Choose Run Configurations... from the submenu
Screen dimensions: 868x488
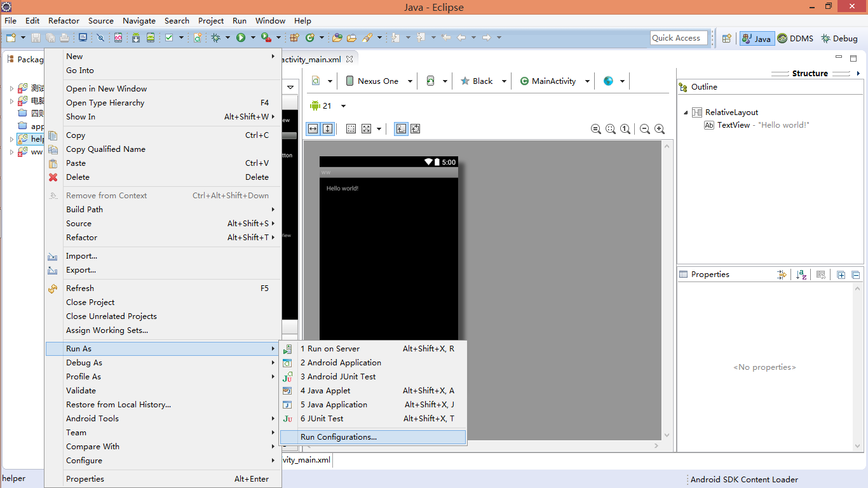(x=339, y=437)
